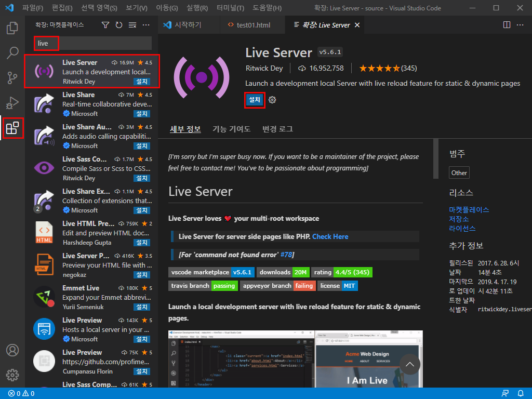Click the details page vertical scrollbar

[436, 158]
